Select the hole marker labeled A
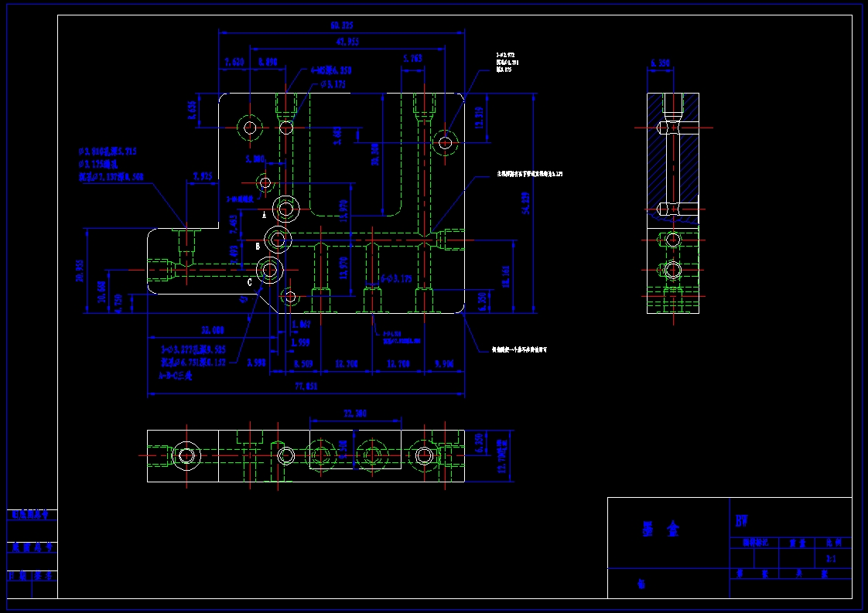Image resolution: width=868 pixels, height=613 pixels. click(265, 215)
